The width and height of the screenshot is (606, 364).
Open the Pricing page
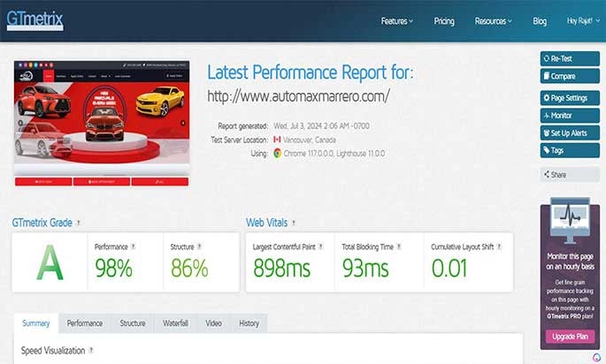444,21
